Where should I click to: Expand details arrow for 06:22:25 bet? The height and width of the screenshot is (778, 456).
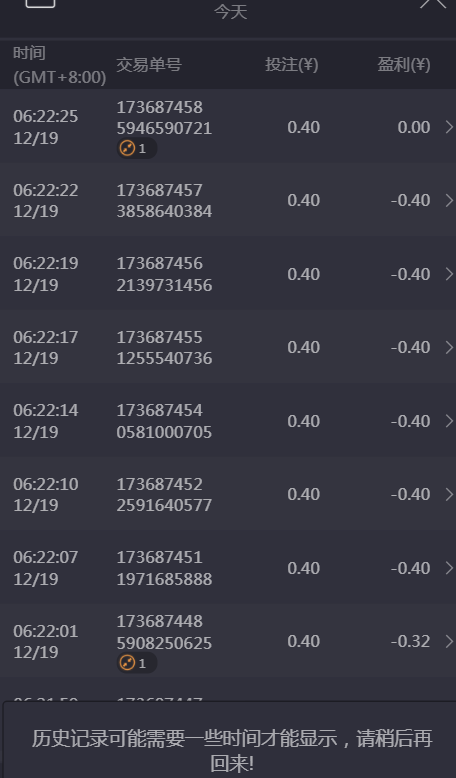(x=449, y=127)
